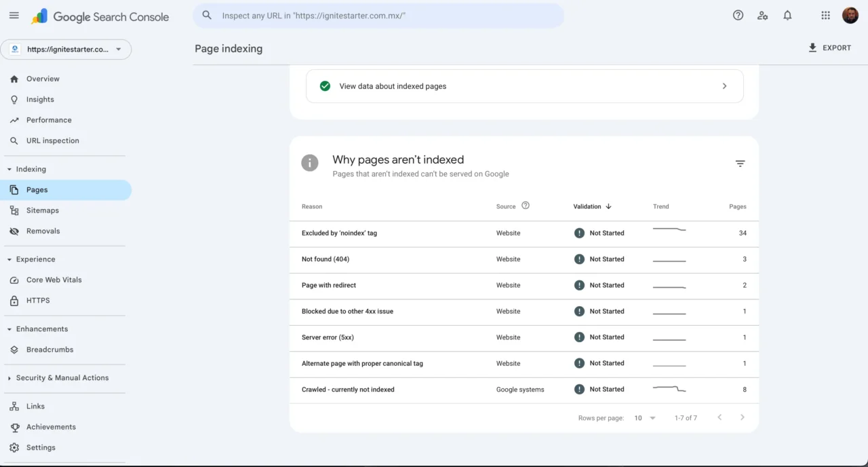868x467 pixels.
Task: Open the filter icon above the table
Action: coord(740,164)
